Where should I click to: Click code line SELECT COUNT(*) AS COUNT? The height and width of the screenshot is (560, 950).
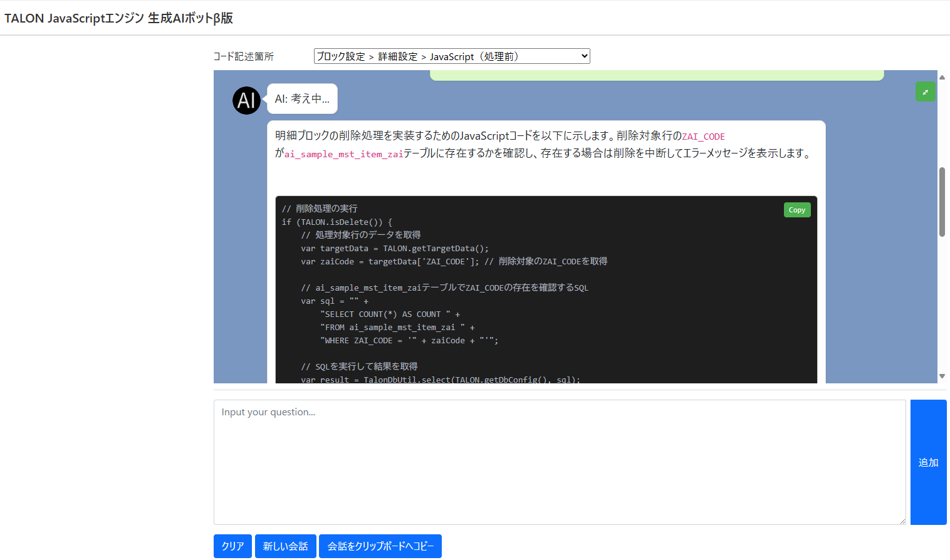tap(390, 314)
